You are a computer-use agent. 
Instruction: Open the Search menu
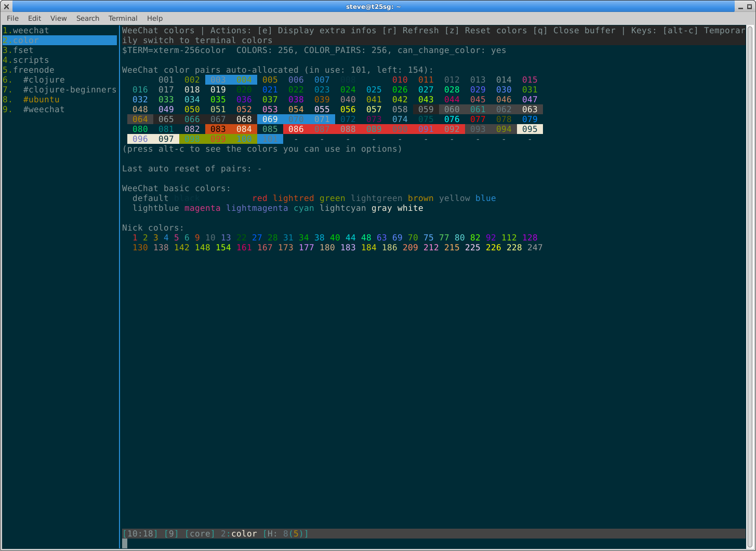click(88, 18)
